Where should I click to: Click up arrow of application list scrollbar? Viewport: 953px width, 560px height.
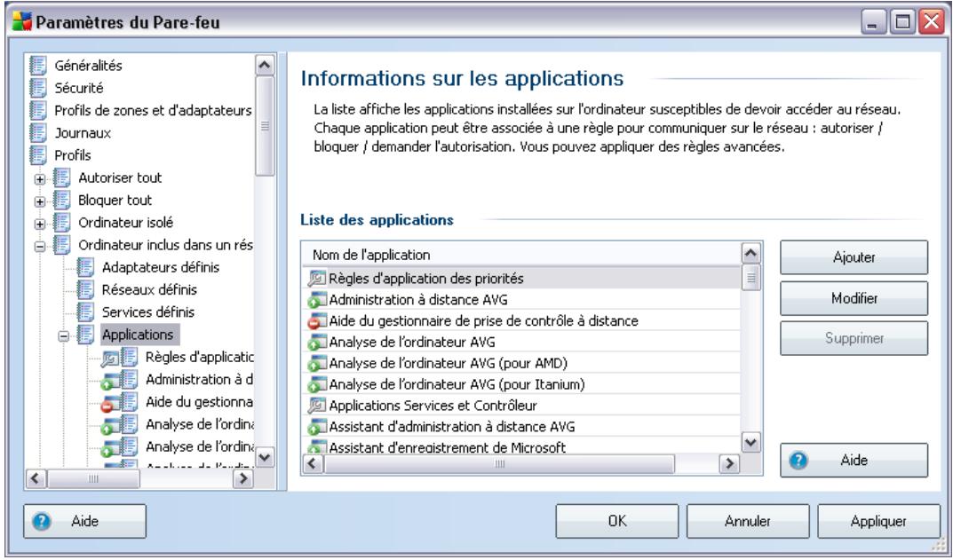point(751,253)
